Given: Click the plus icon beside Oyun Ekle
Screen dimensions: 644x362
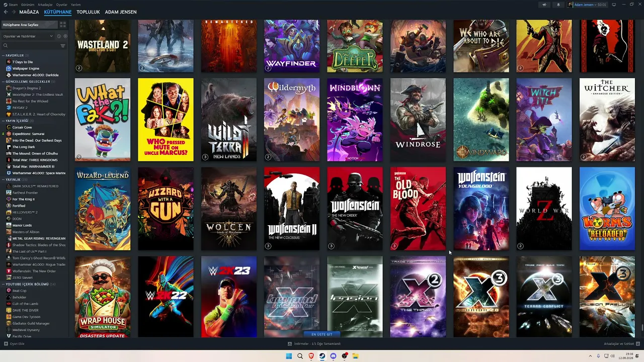Looking at the screenshot, I should 6,344.
